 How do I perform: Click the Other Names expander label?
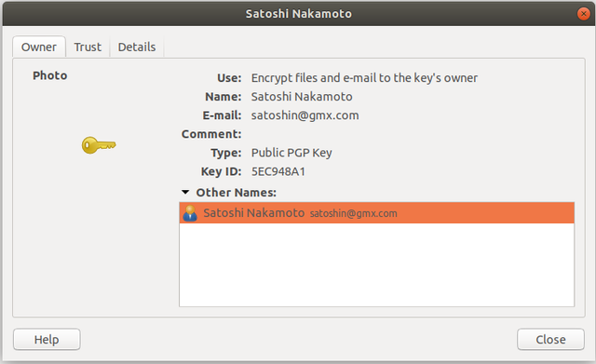coord(236,193)
